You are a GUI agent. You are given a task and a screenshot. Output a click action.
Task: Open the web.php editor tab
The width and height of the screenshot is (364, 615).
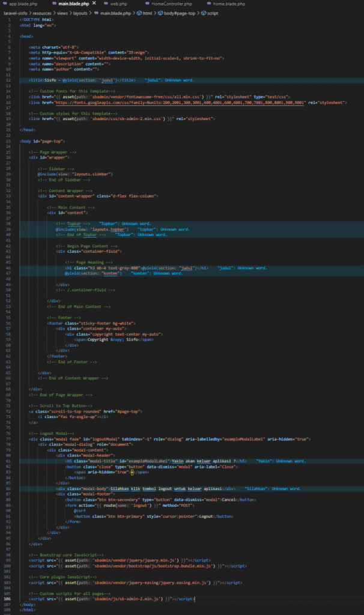pos(118,4)
